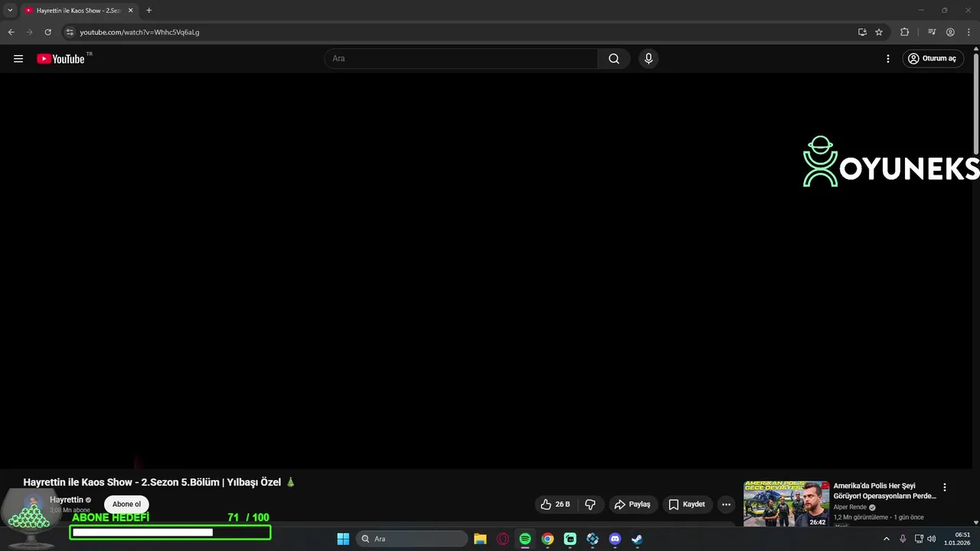Image resolution: width=980 pixels, height=551 pixels.
Task: Go to YouTube home via logo
Action: point(60,59)
